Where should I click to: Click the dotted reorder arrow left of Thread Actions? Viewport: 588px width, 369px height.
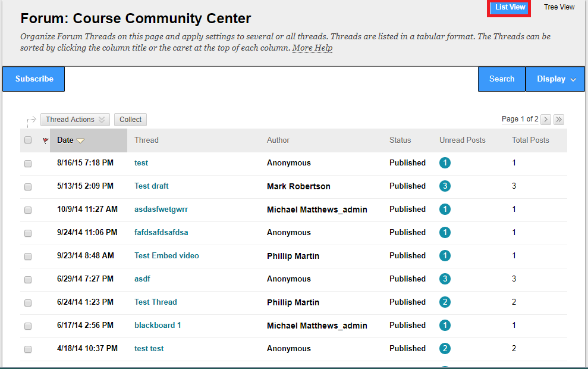pos(32,119)
